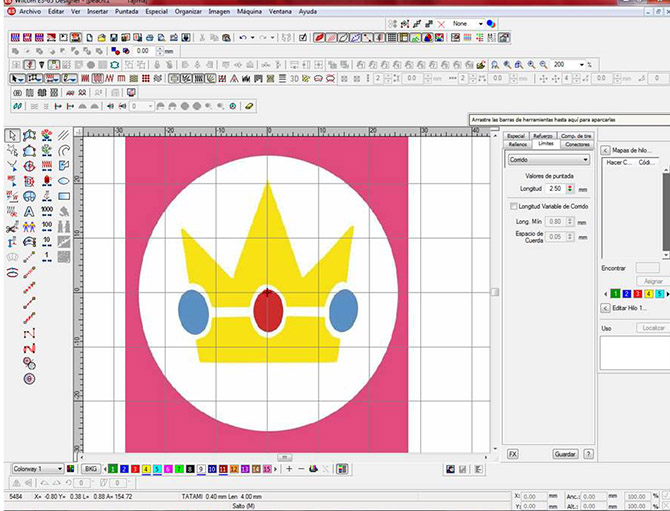Click the zoom-in magnifier icon
Viewport: 670px width, 511px height.
[x=531, y=65]
